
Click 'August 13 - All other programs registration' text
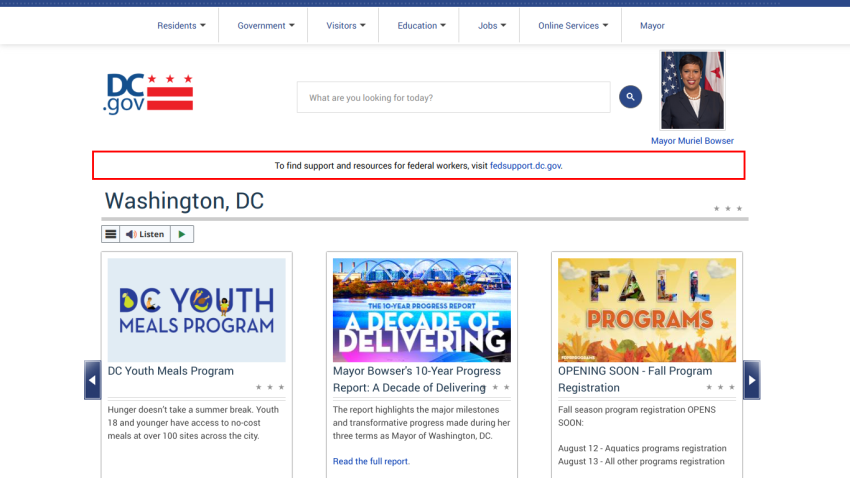click(x=641, y=461)
